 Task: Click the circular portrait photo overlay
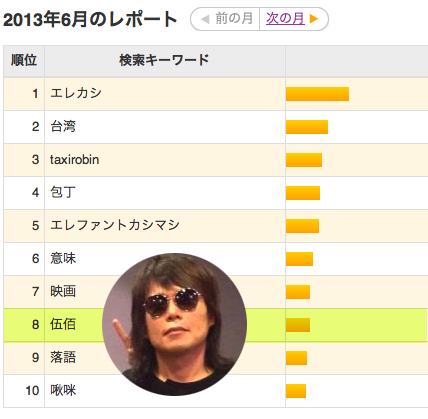click(x=174, y=324)
